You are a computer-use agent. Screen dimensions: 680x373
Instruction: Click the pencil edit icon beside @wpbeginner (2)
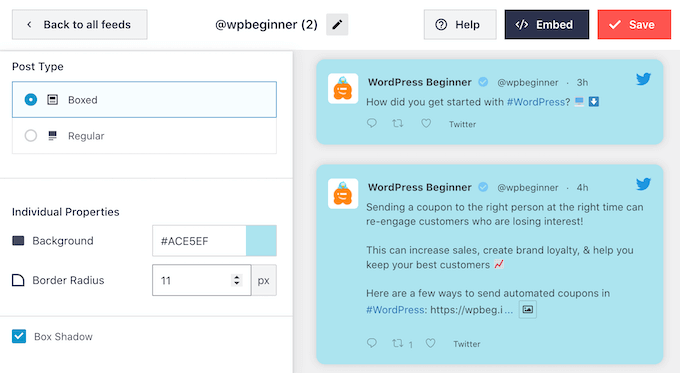pyautogui.click(x=337, y=25)
